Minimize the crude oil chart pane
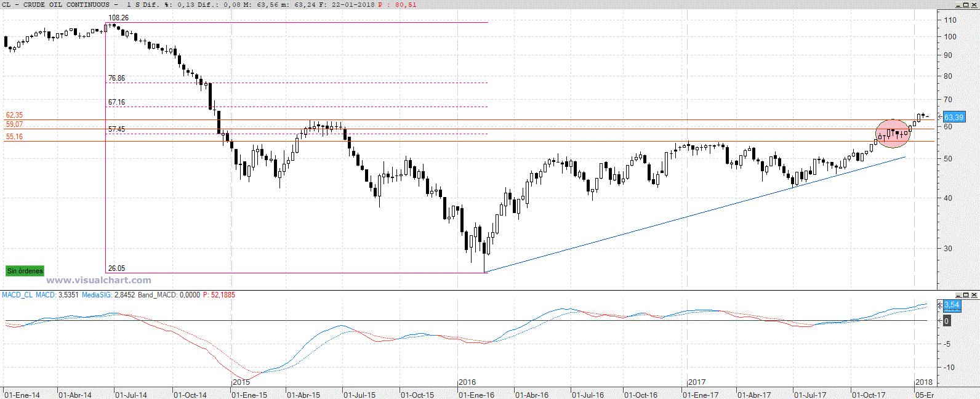The width and height of the screenshot is (980, 399). [958, 5]
